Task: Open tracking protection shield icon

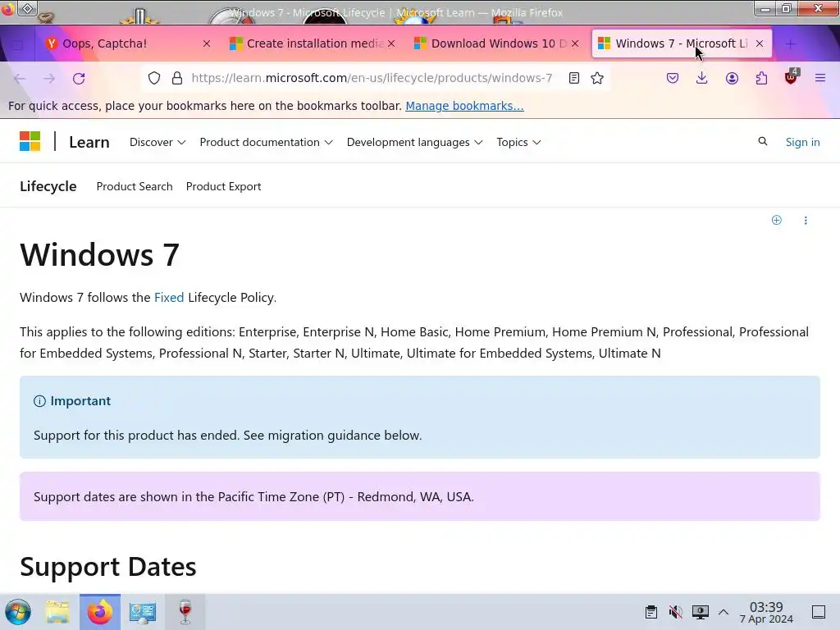Action: [154, 78]
